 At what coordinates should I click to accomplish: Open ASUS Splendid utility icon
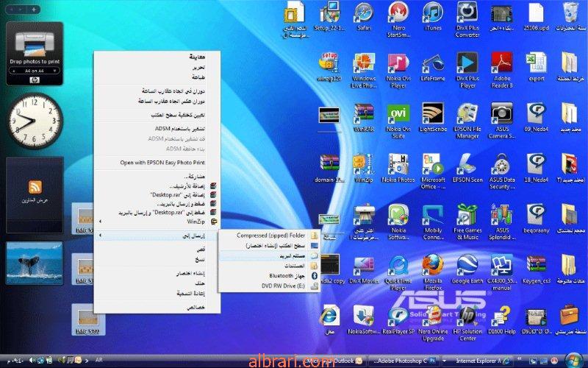coord(502,222)
